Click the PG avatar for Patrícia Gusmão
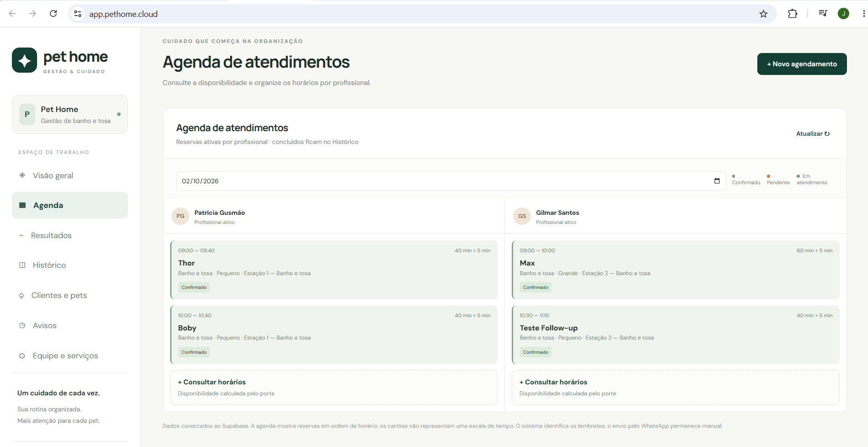This screenshot has width=868, height=447. [180, 216]
